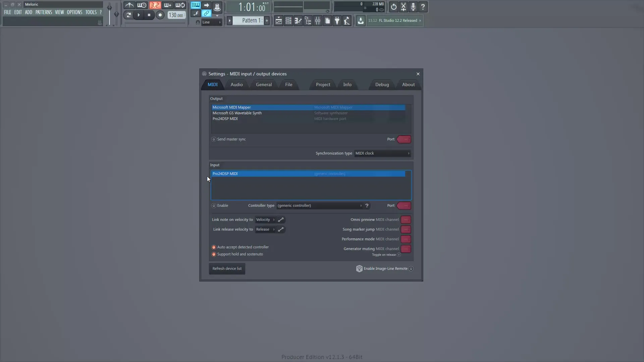Open the Velocity link dropdown

[265, 220]
